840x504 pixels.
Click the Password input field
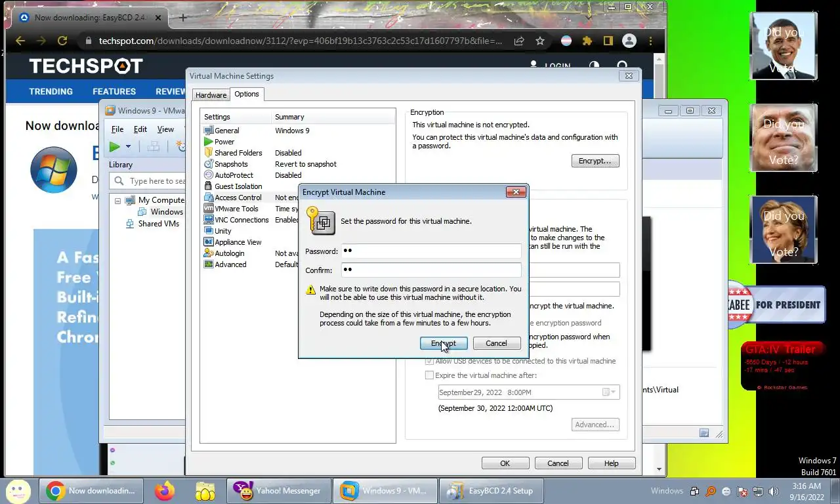431,251
